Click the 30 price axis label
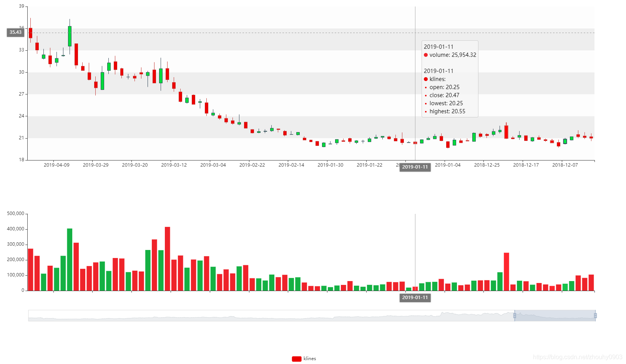The width and height of the screenshot is (626, 364). (22, 72)
